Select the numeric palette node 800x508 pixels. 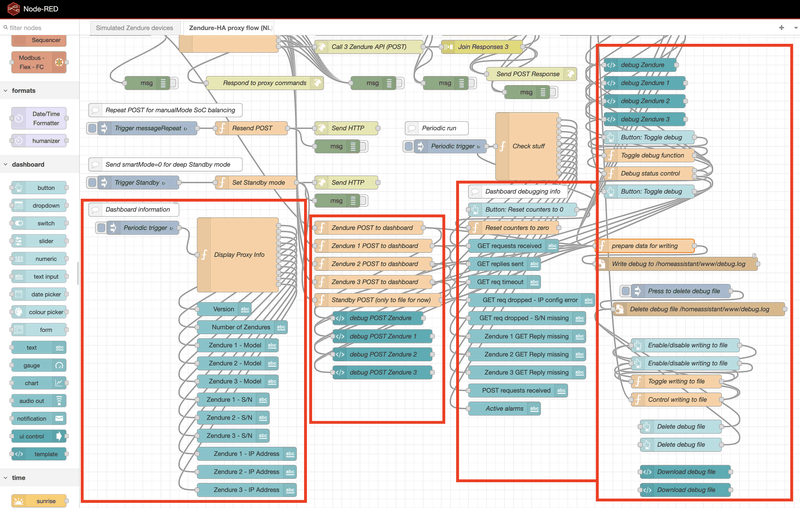pos(39,259)
